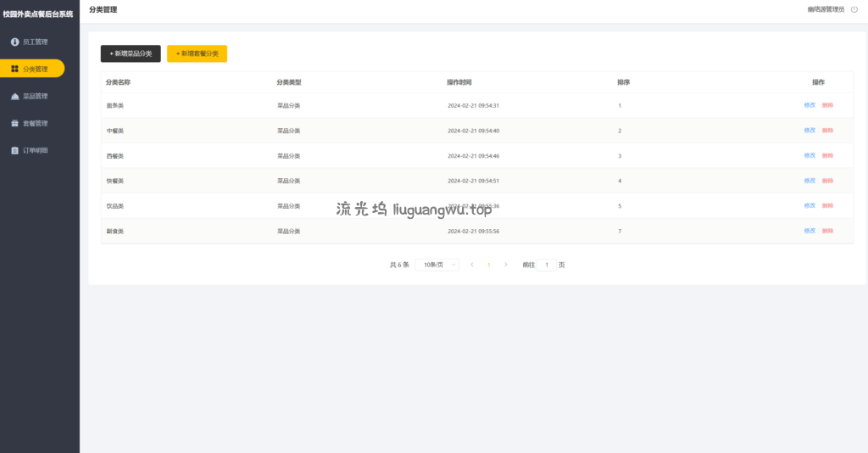Click the 分类管理 grid icon in sidebar
Viewport: 868px width, 453px height.
(x=14, y=69)
